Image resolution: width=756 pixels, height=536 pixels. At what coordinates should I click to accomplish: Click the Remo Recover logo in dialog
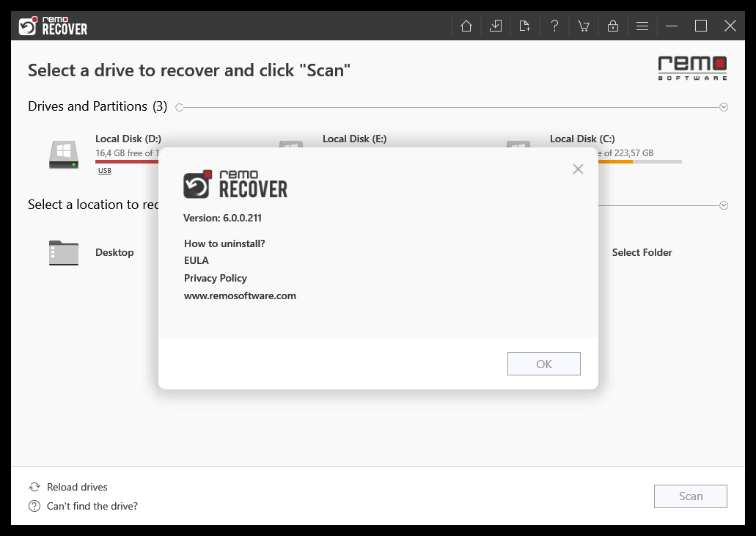(x=235, y=184)
